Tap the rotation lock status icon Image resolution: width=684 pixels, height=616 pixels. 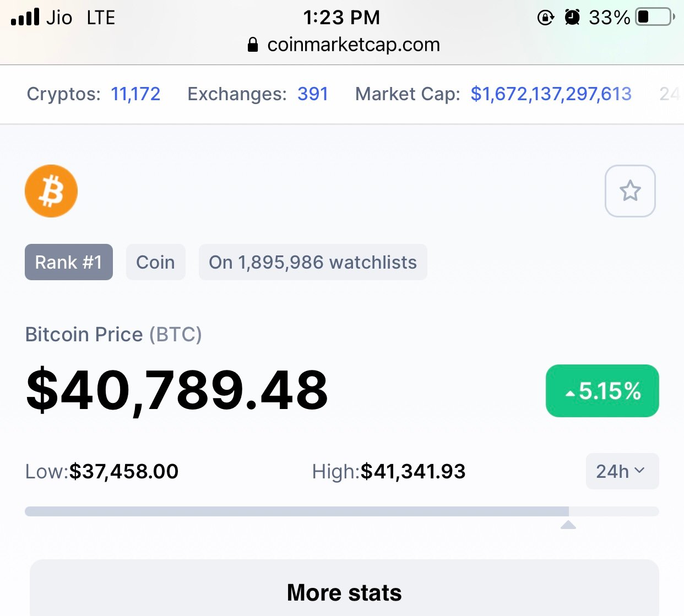click(x=545, y=18)
